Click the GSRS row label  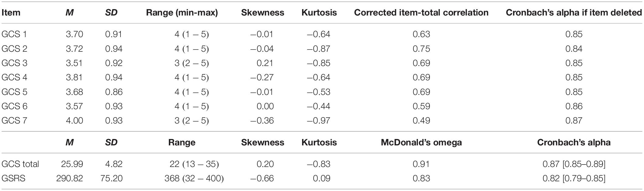13,179
